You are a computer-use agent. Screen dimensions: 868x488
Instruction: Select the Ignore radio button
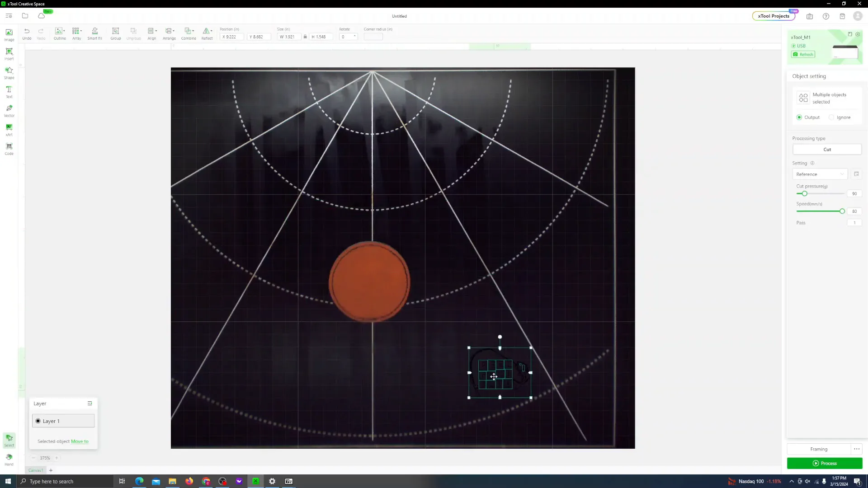click(x=831, y=117)
